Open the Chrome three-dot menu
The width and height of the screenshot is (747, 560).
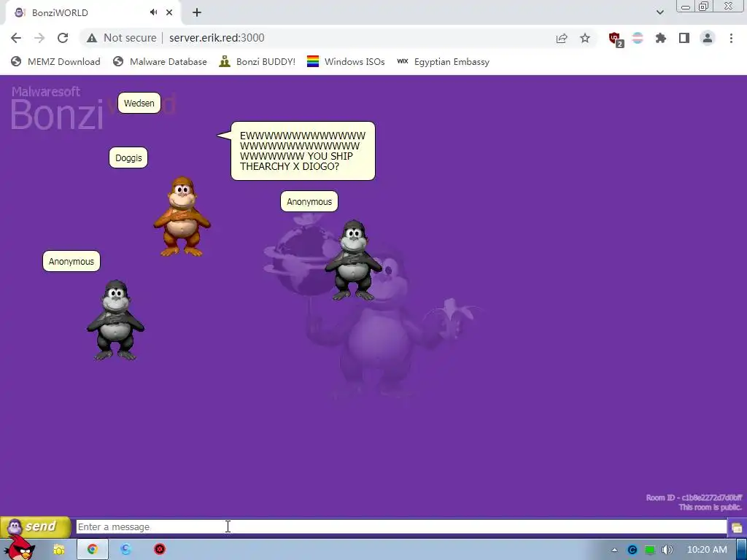click(731, 38)
